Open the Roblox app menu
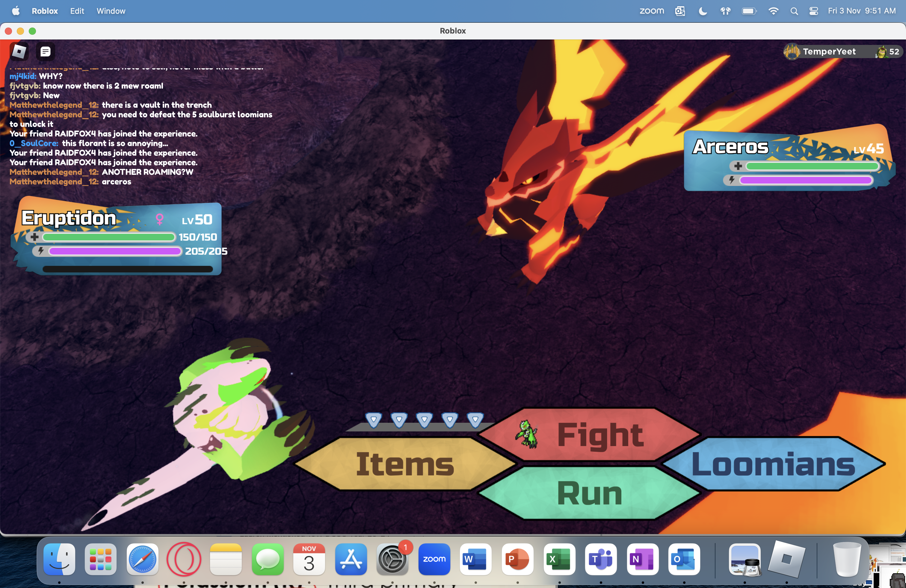The width and height of the screenshot is (906, 588). (x=45, y=11)
